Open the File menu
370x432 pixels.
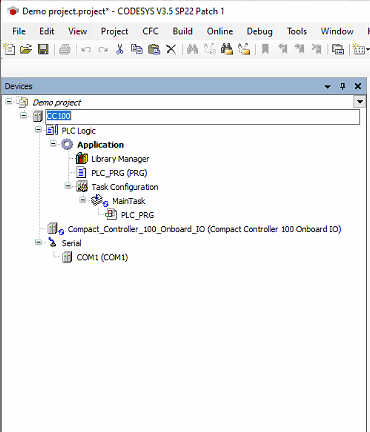point(19,31)
